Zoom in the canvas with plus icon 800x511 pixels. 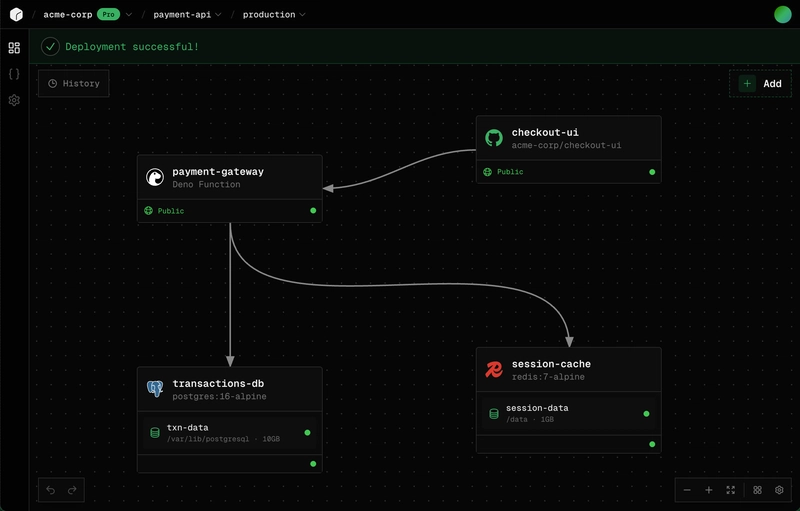(709, 490)
